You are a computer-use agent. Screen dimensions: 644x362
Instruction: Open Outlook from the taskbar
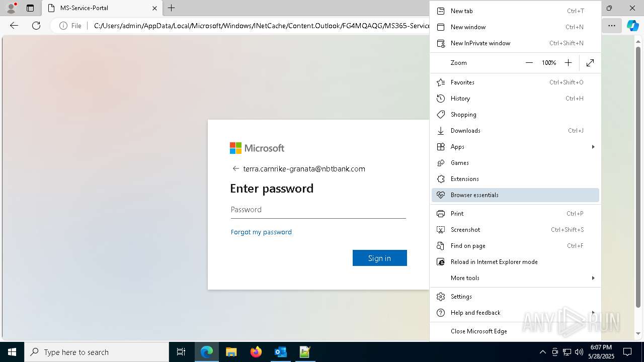pyautogui.click(x=280, y=352)
